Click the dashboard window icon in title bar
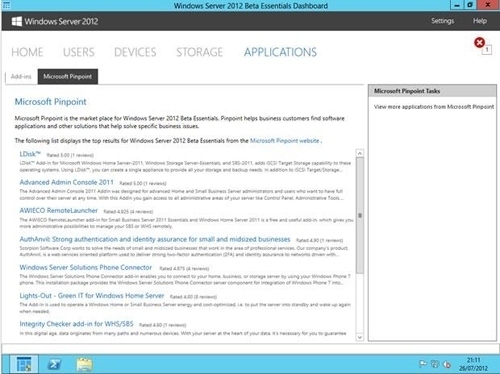Image resolution: width=500 pixels, height=374 pixels. (x=6, y=5)
